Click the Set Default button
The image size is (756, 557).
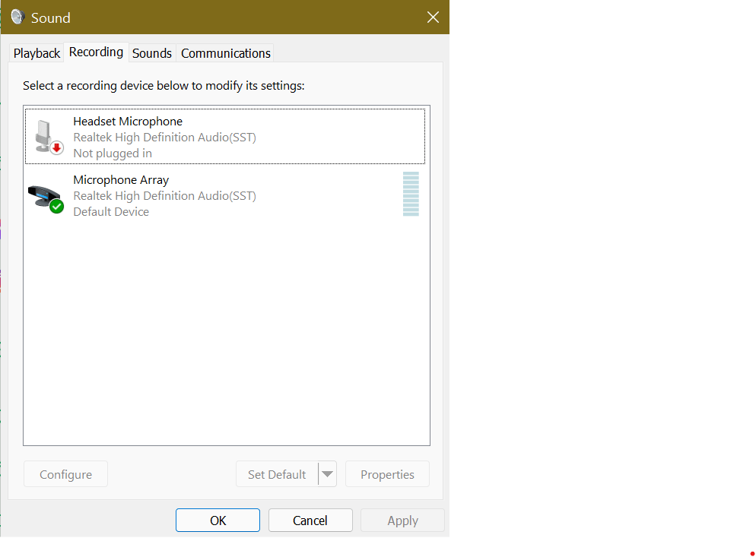point(277,474)
